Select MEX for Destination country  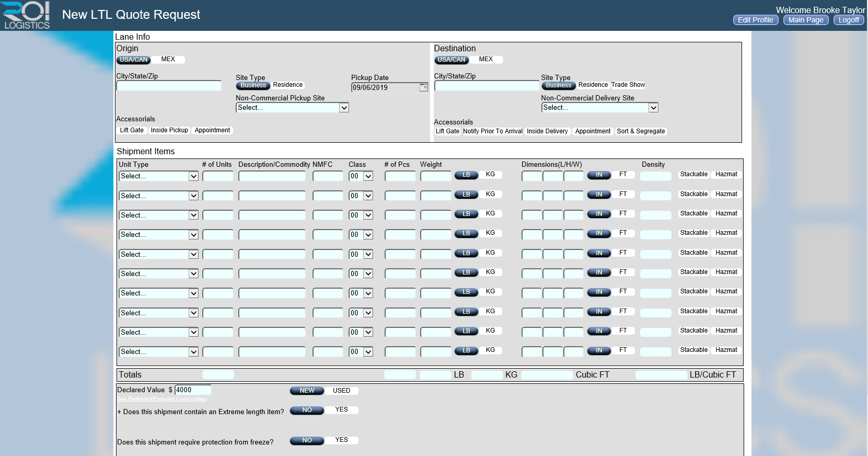(x=486, y=59)
